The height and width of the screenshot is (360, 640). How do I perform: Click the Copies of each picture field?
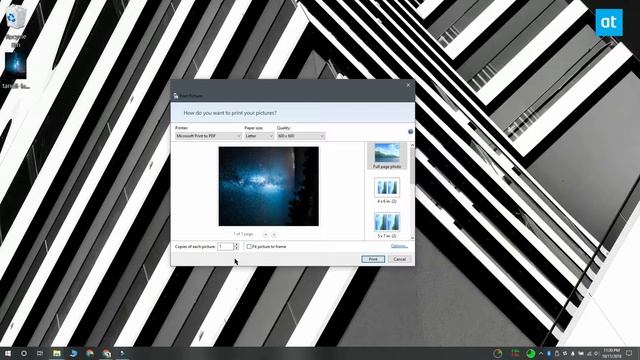(225, 247)
